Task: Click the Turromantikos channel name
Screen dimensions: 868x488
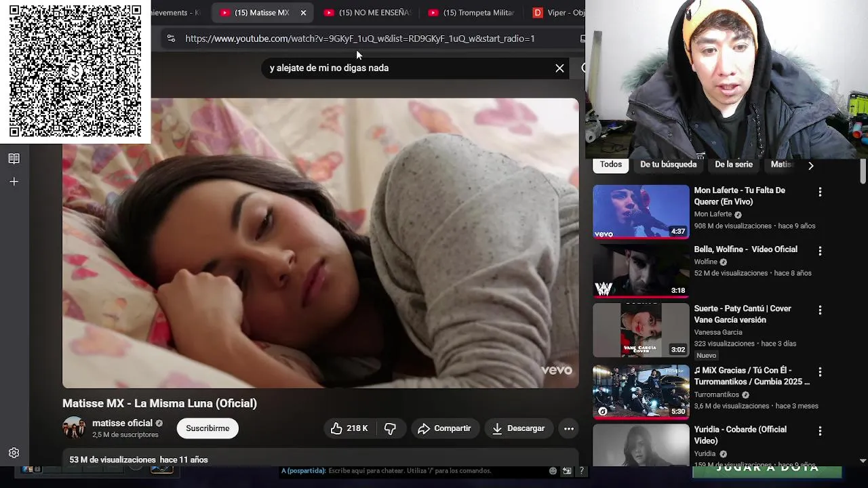Action: pyautogui.click(x=716, y=394)
